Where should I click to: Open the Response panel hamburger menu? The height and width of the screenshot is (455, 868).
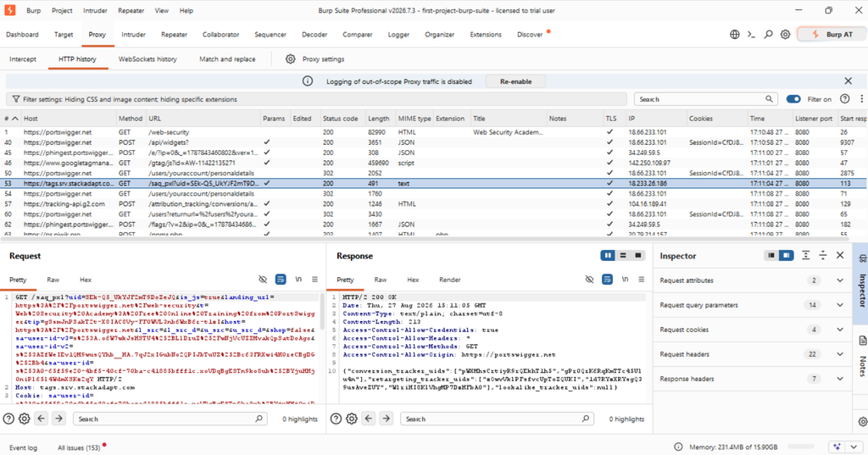[641, 280]
